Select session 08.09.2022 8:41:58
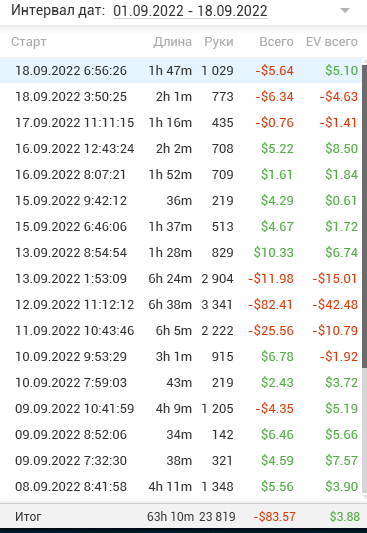This screenshot has width=367, height=533. pos(181,486)
